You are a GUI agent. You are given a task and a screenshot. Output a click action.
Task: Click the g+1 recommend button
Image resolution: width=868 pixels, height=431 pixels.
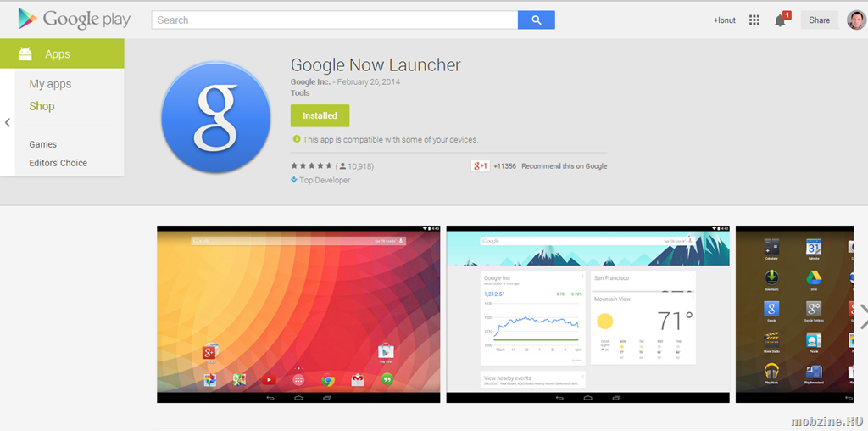[480, 165]
